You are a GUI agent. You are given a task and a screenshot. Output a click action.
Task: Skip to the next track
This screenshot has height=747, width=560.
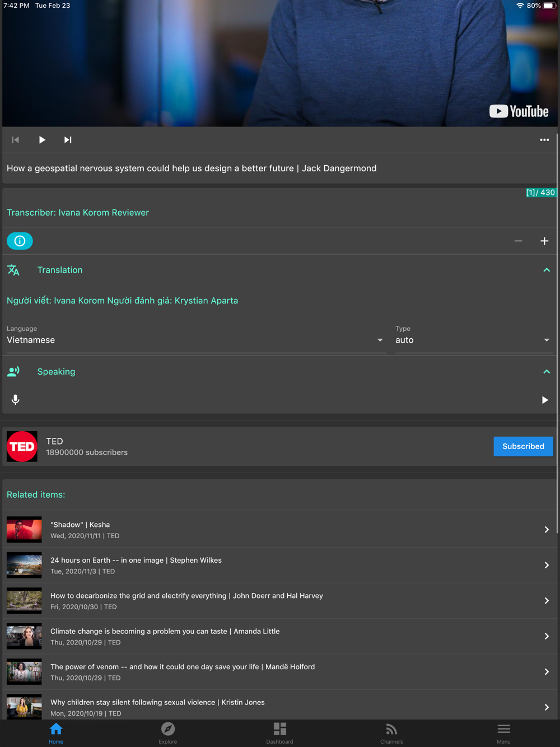click(x=68, y=140)
